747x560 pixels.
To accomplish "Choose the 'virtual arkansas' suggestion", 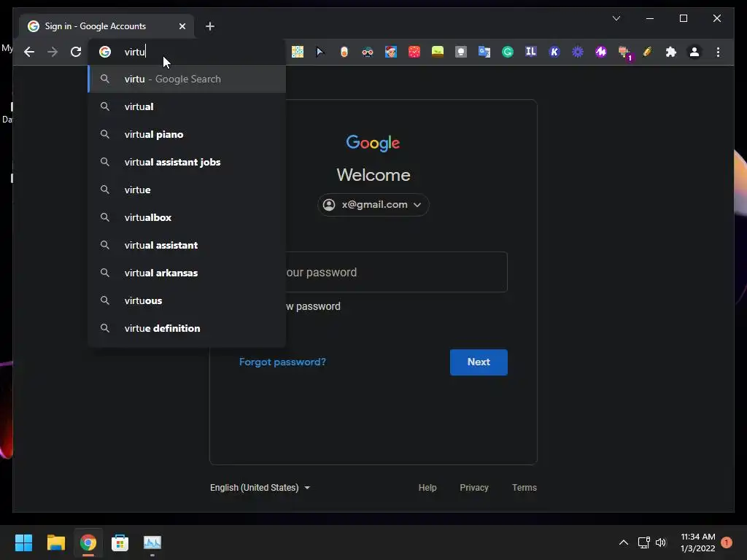I will point(187,273).
